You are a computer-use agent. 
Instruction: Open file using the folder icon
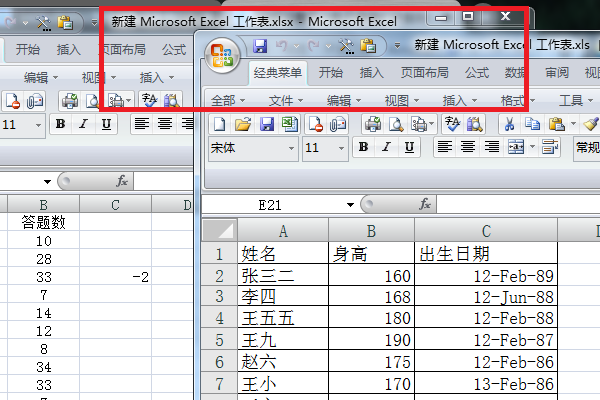click(243, 124)
